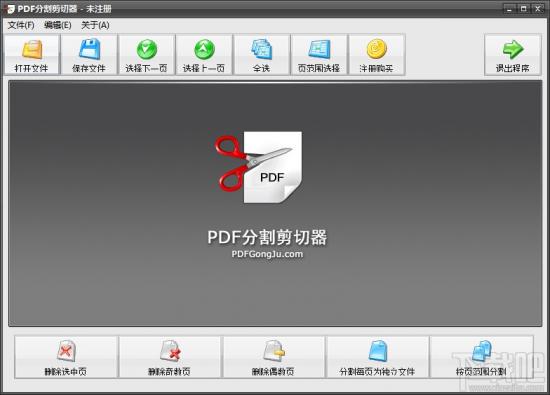This screenshot has height=395, width=550.
Task: Click the PDFGongJu.com website text
Action: click(x=267, y=254)
